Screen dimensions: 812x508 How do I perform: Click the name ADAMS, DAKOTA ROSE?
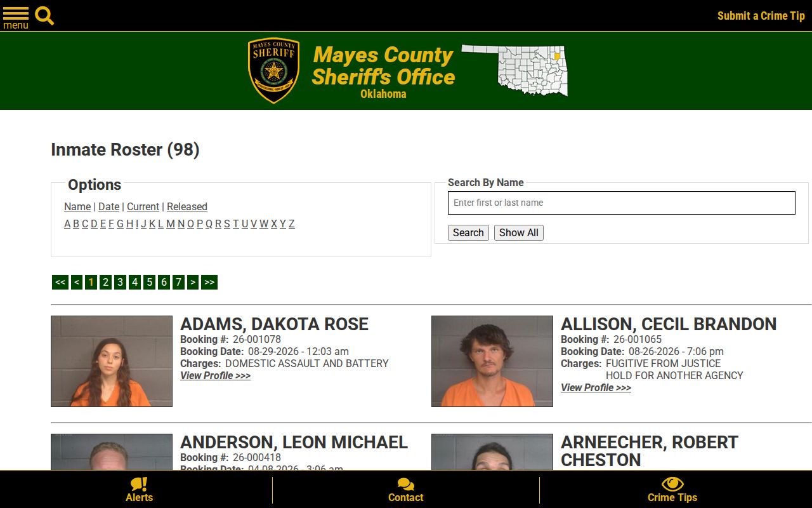(x=274, y=324)
